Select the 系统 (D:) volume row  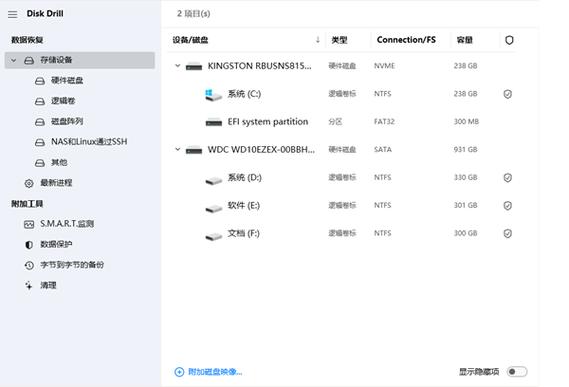click(341, 178)
